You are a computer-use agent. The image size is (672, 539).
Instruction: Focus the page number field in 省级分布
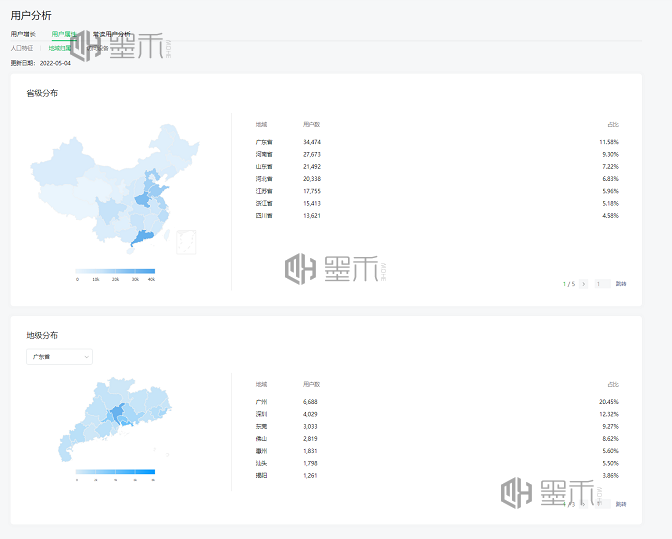pyautogui.click(x=603, y=284)
